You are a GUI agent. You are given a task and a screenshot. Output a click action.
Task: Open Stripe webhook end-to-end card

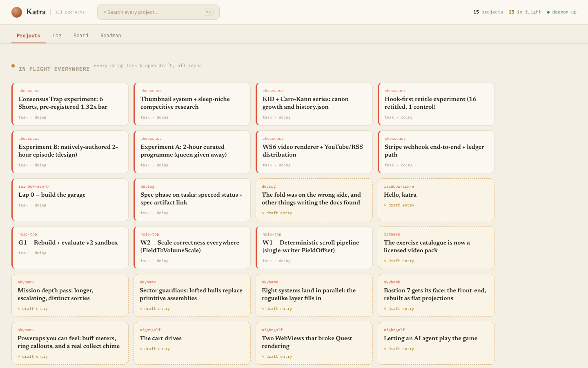click(436, 152)
